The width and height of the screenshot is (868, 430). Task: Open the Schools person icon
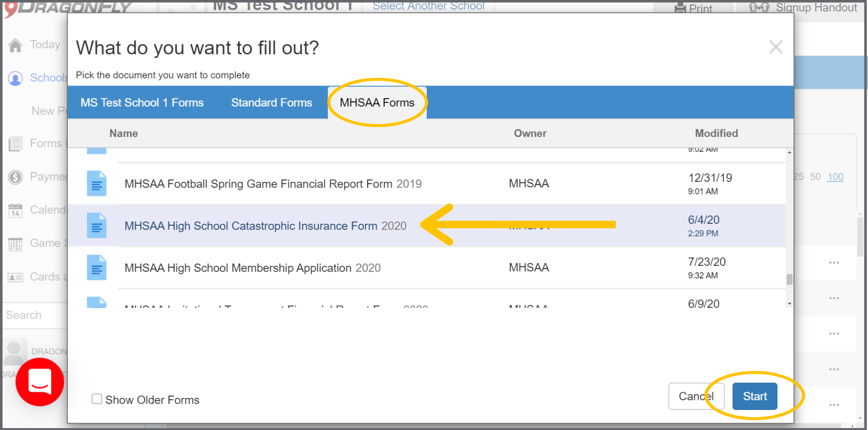tap(15, 79)
